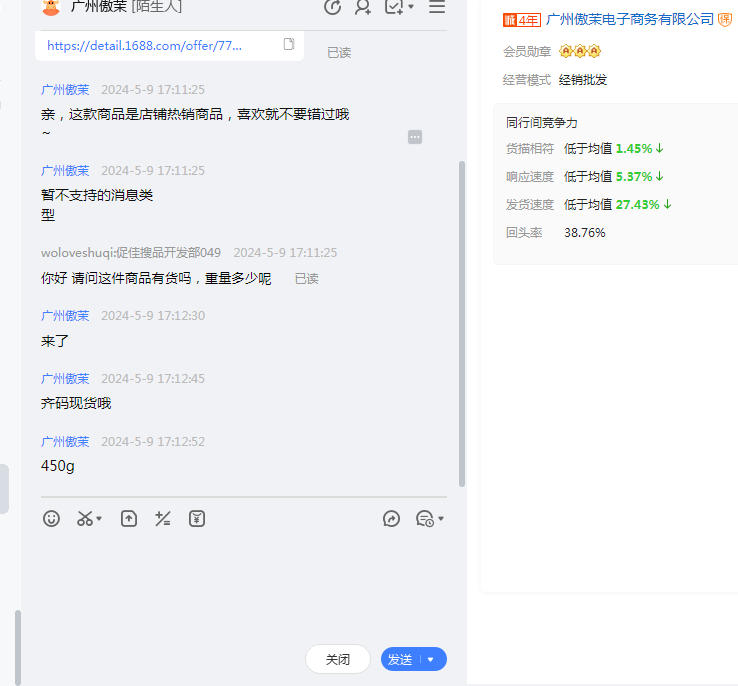Viewport: 738px width, 686px height.
Task: Click the document icon beside the link
Action: [289, 44]
